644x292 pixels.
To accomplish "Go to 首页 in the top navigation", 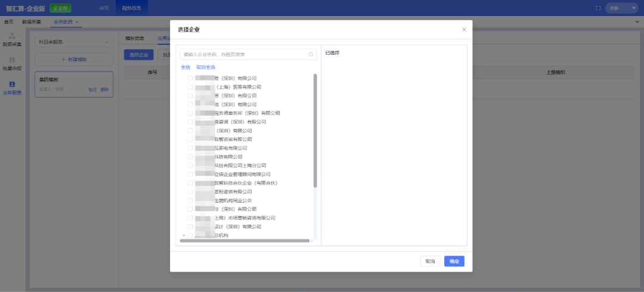I will click(x=104, y=8).
